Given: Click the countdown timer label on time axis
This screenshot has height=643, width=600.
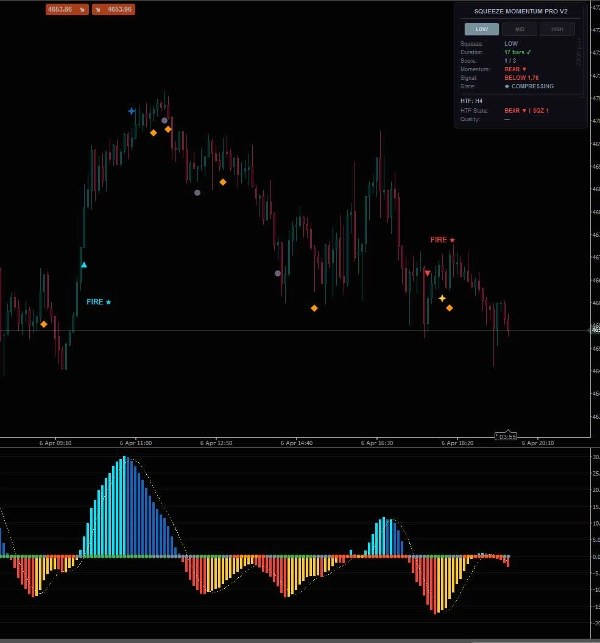Looking at the screenshot, I should [x=506, y=436].
